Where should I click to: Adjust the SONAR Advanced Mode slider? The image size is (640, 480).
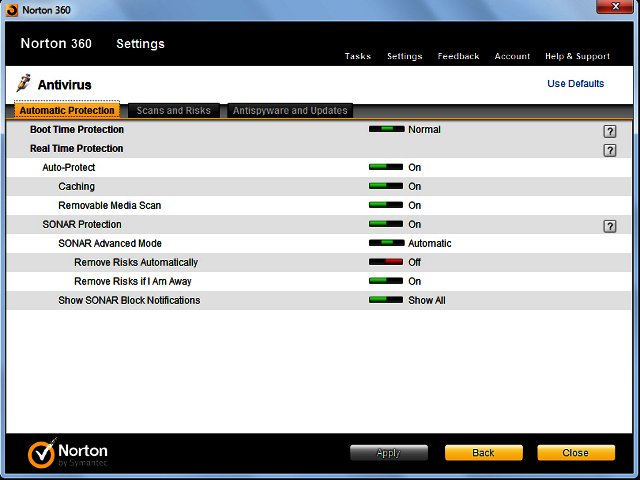click(x=387, y=243)
